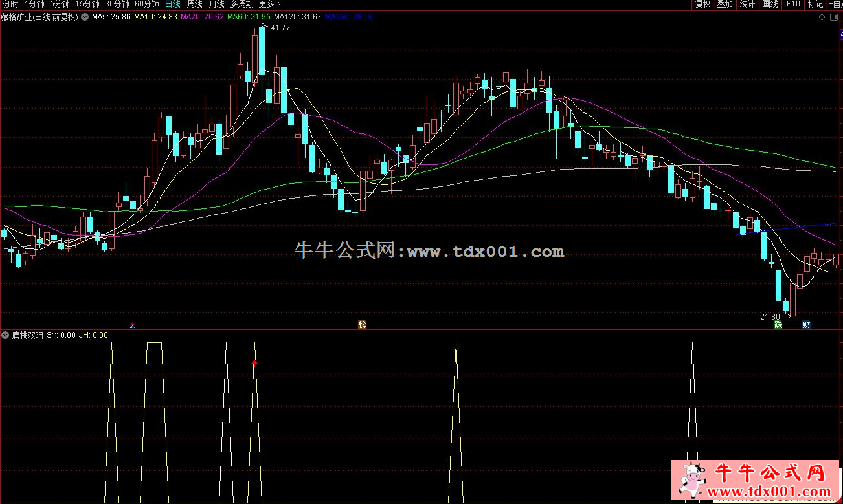Select the 5分钟 period tab
This screenshot has width=843, height=504.
tap(60, 4)
